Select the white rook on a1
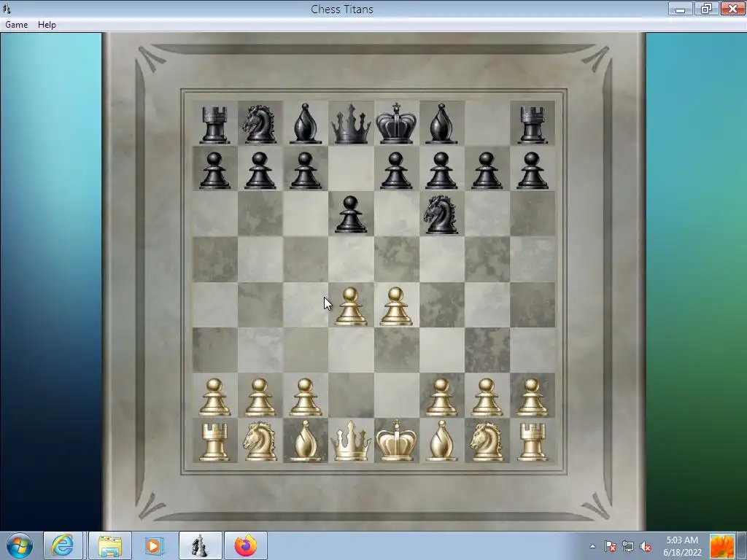This screenshot has width=747, height=560. [215, 443]
